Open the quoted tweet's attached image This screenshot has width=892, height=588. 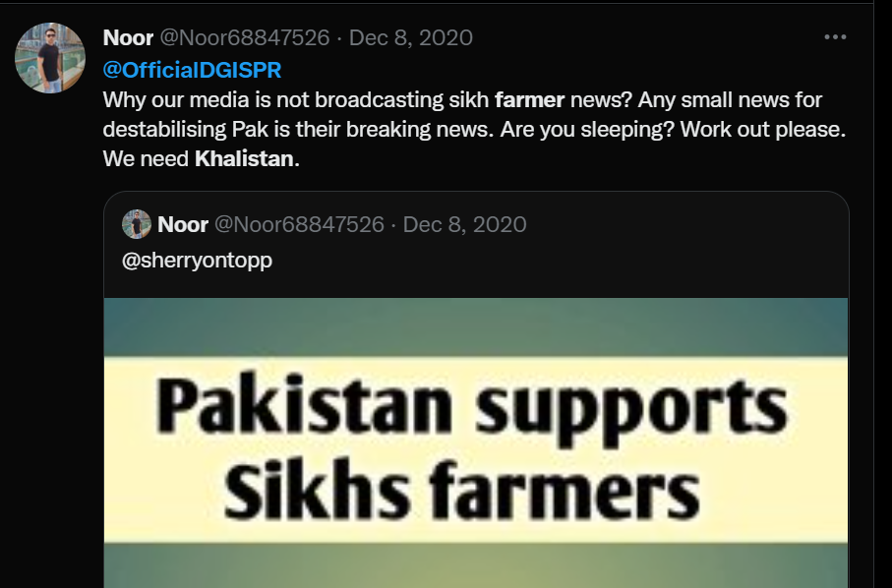[476, 443]
